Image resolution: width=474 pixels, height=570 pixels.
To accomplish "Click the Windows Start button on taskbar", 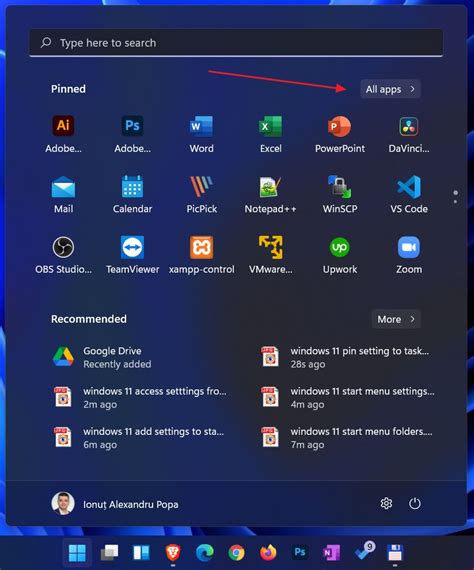I will pos(77,553).
